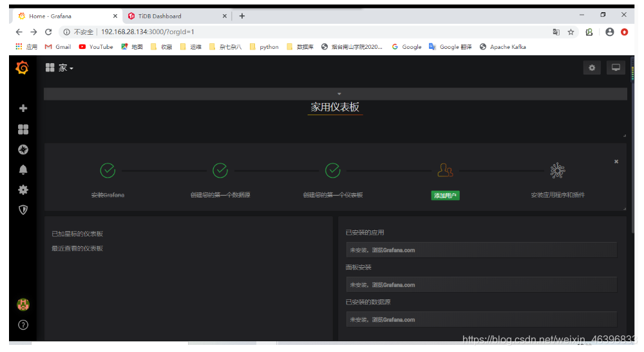This screenshot has height=352, width=644.
Task: Open a new browser tab
Action: click(x=242, y=16)
